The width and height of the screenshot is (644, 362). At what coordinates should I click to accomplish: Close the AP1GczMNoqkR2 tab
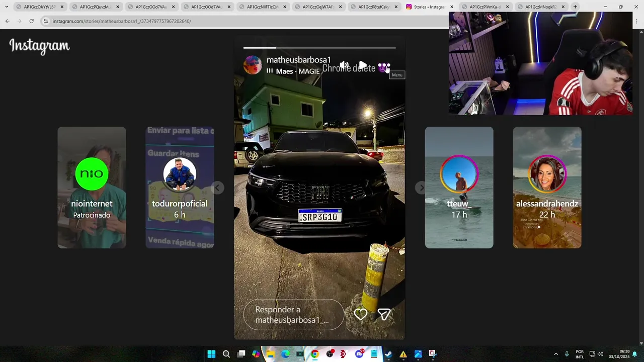(562, 7)
